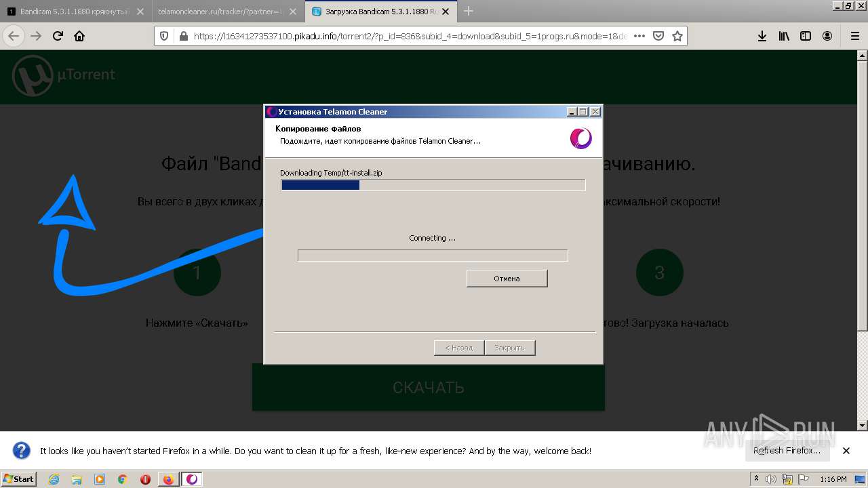
Task: Click the Connecting progress bar
Action: pos(433,256)
